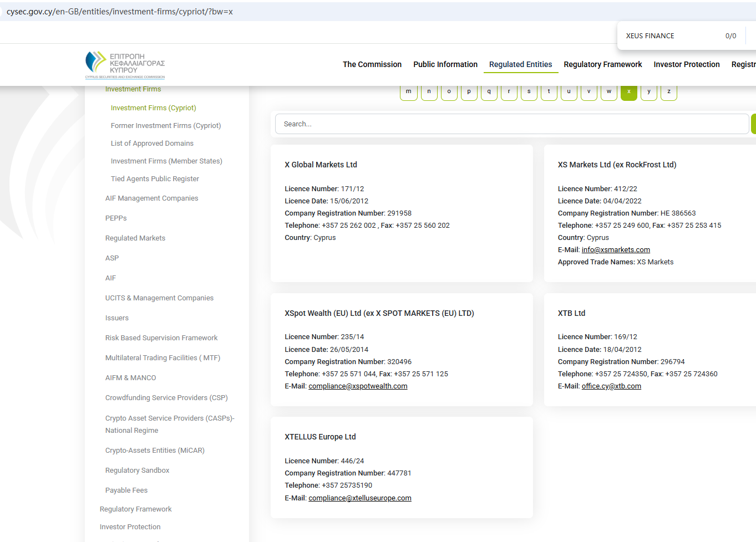
Task: Open the Regulatory Framework top menu
Action: click(602, 64)
